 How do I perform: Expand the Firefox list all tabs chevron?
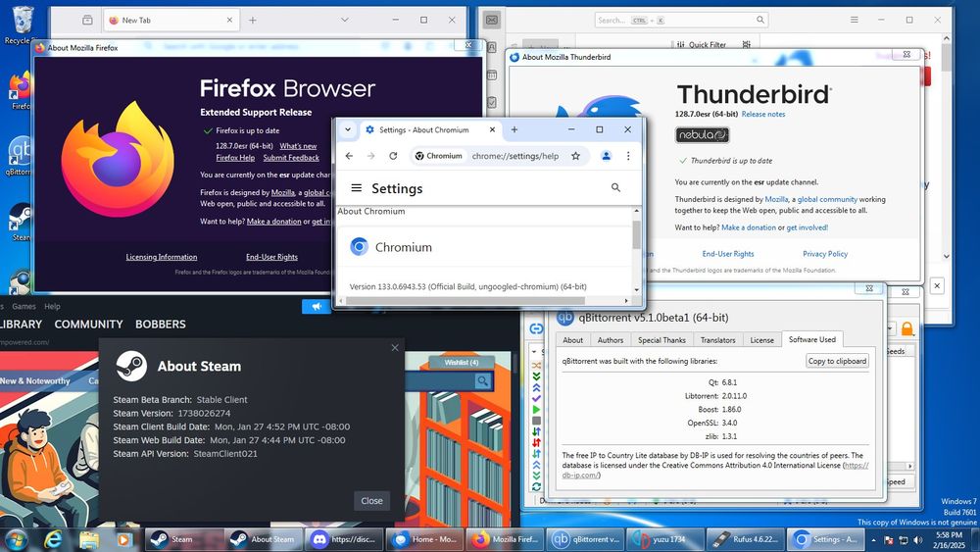point(344,20)
